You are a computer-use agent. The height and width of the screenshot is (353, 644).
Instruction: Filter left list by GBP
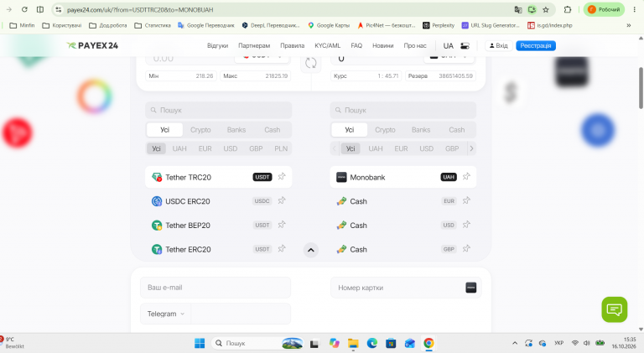coord(256,148)
